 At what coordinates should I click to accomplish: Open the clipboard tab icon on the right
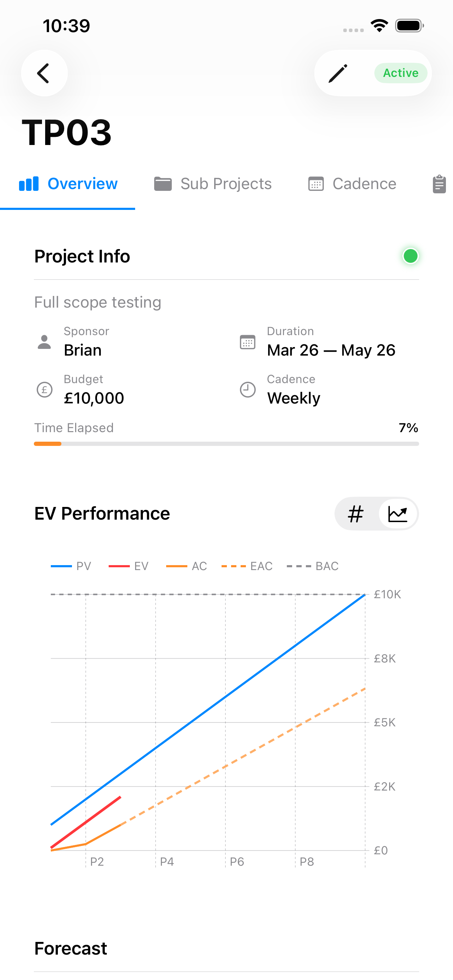tap(439, 184)
